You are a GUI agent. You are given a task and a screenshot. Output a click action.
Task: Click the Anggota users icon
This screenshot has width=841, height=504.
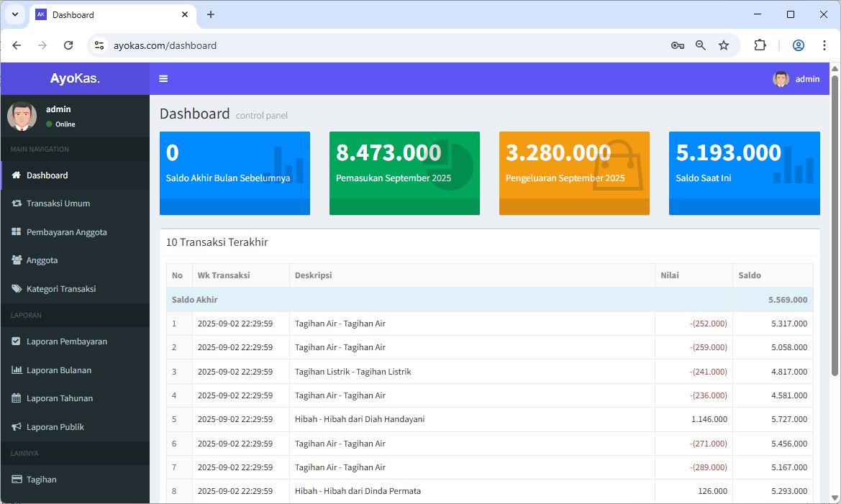pos(17,260)
